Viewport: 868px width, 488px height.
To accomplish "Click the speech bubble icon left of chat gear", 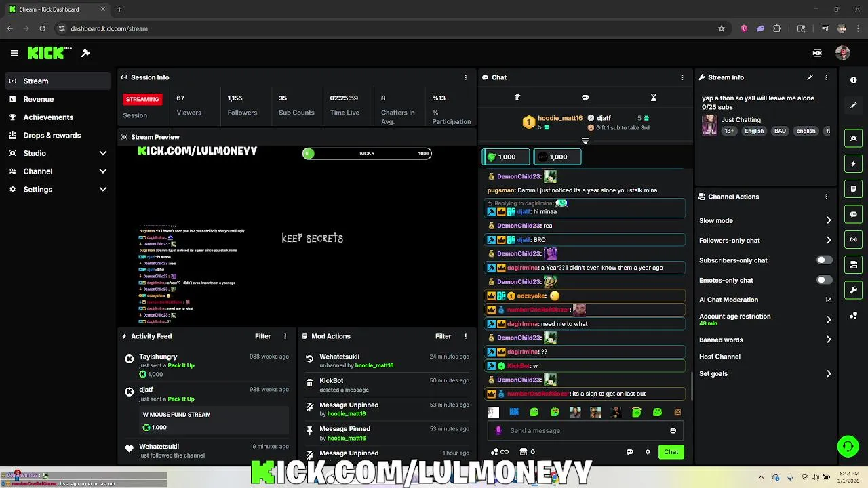I will [x=630, y=452].
